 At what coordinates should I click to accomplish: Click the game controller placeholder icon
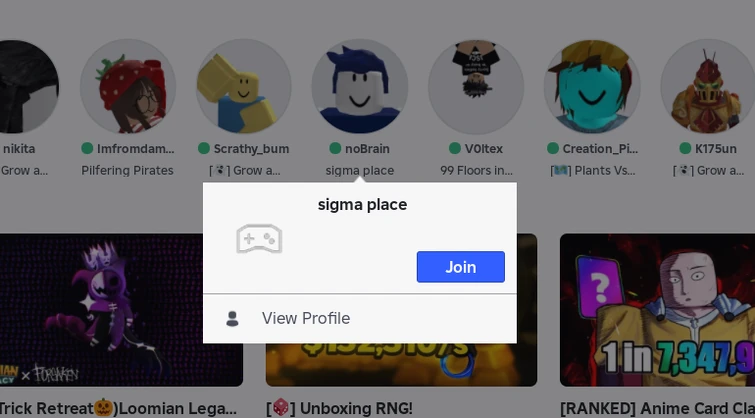tap(259, 238)
